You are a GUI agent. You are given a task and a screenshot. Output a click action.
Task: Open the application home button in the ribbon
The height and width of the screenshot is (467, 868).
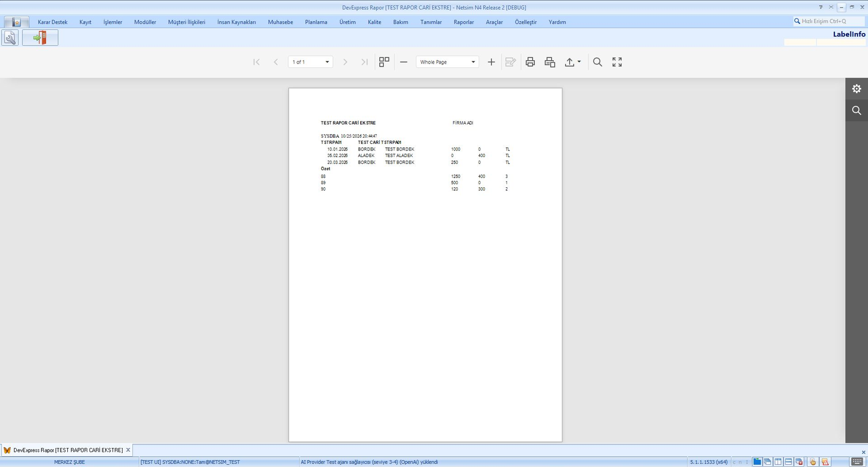pos(17,22)
